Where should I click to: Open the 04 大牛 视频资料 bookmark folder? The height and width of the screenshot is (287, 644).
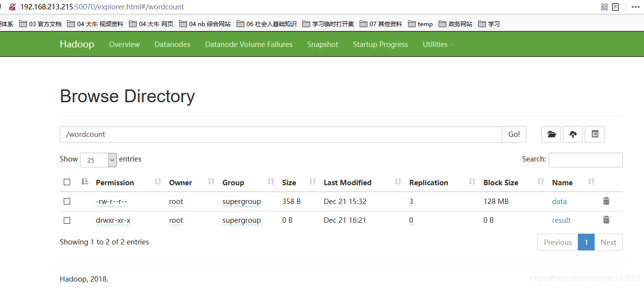(x=95, y=24)
